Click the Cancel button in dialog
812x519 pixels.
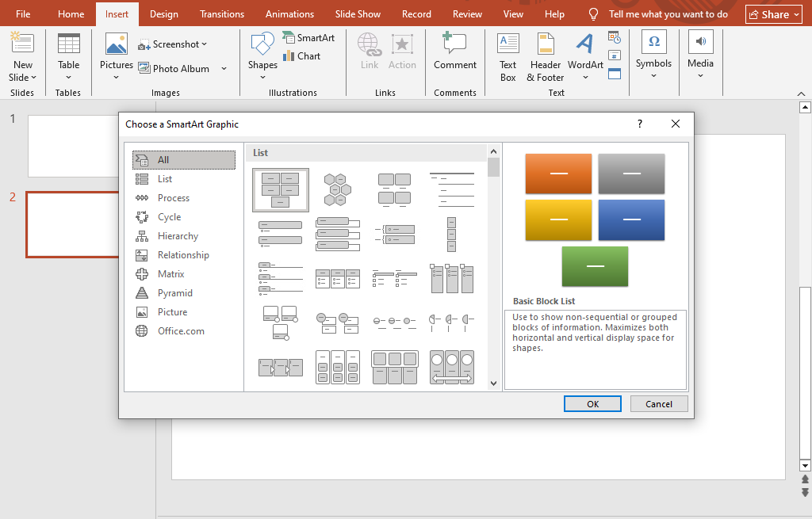click(x=659, y=404)
